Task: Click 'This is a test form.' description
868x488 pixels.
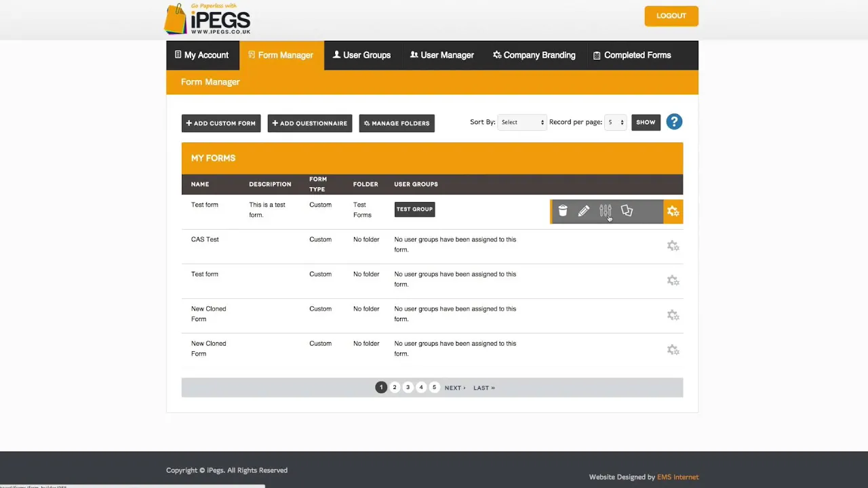Action: 267,210
